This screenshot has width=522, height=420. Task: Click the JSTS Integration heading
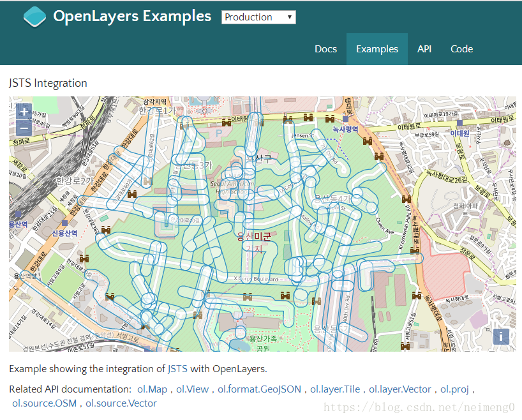(x=48, y=83)
